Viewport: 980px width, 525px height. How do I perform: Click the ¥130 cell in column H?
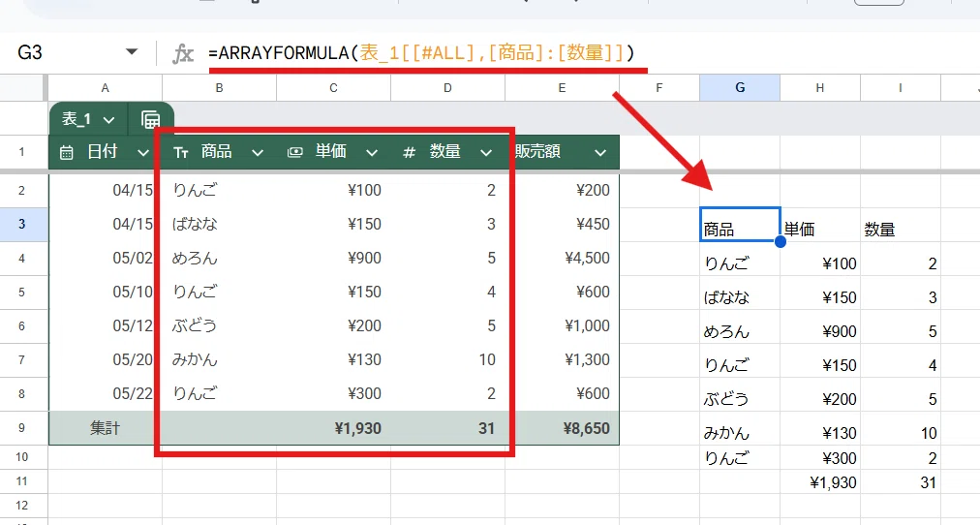[820, 428]
